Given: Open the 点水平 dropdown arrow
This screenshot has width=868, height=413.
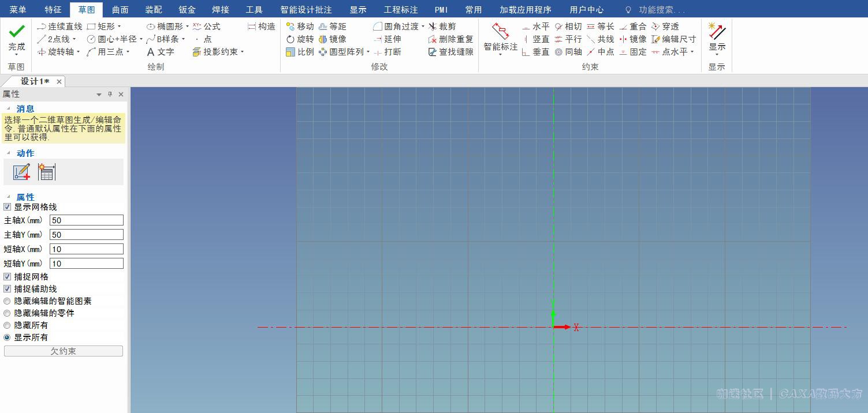Looking at the screenshot, I should click(x=692, y=52).
